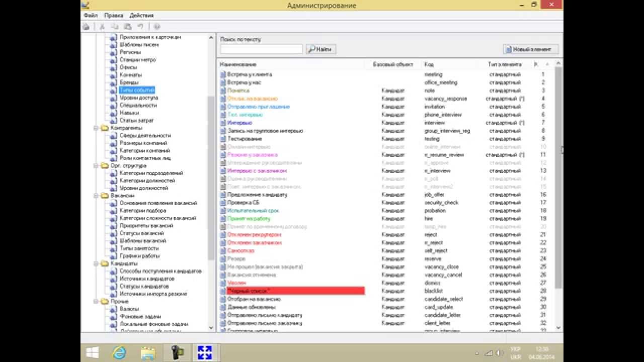Screen dimensions: 644x362
Task: Click the blue arrows app icon in taskbar
Action: pyautogui.click(x=205, y=352)
